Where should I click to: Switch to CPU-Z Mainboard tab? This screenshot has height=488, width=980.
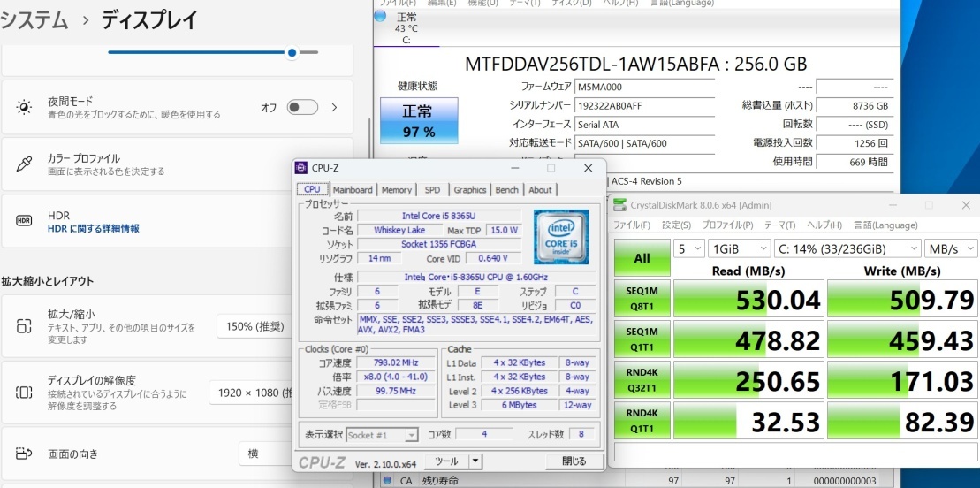pyautogui.click(x=353, y=189)
